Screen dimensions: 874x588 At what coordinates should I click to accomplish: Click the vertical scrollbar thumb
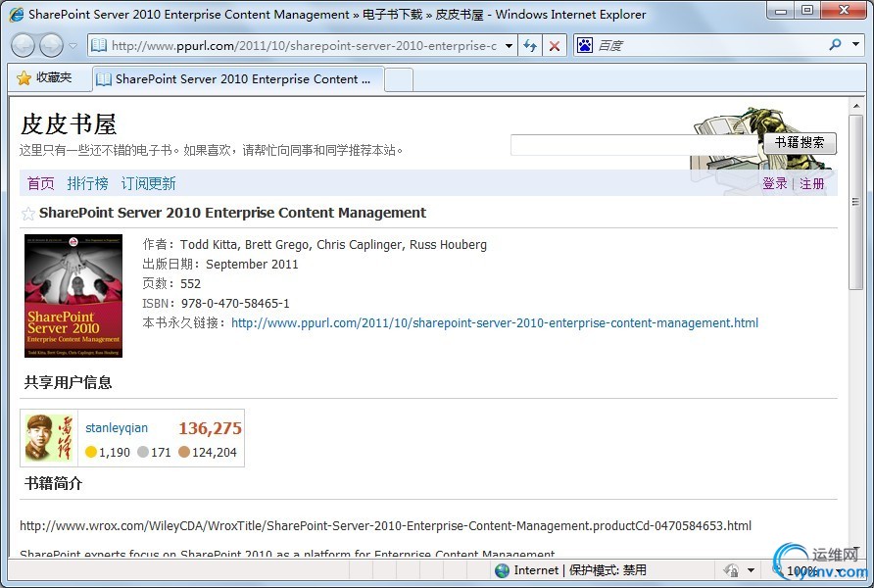[x=856, y=202]
